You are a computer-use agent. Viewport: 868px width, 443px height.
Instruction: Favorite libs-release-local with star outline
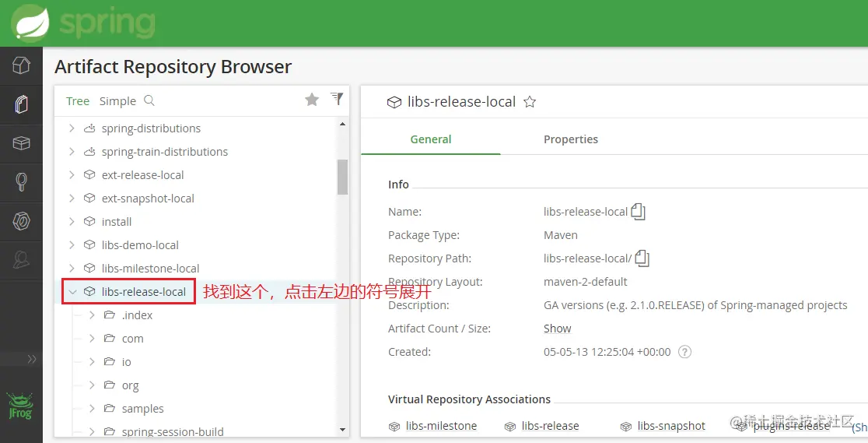pos(530,101)
